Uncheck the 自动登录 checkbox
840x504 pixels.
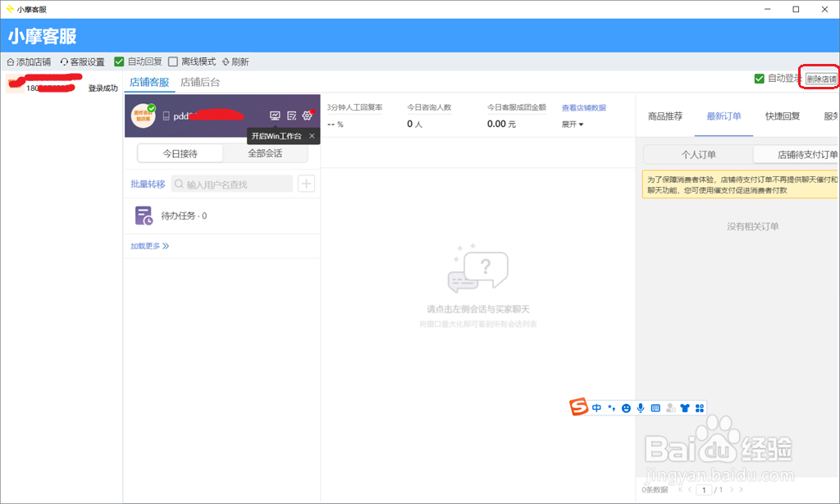tap(759, 79)
